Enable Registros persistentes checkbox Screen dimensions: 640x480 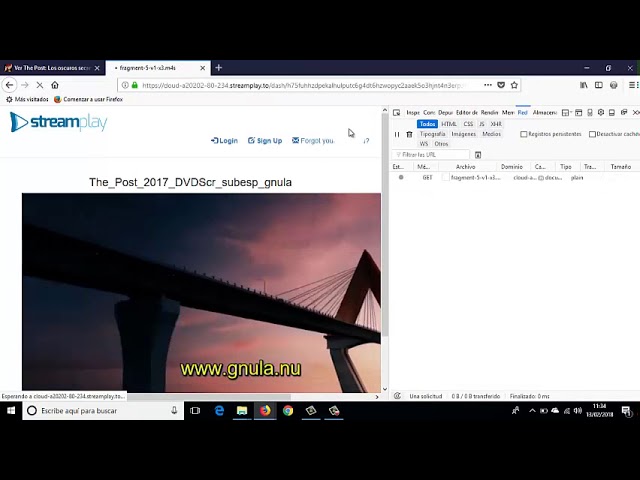click(524, 134)
